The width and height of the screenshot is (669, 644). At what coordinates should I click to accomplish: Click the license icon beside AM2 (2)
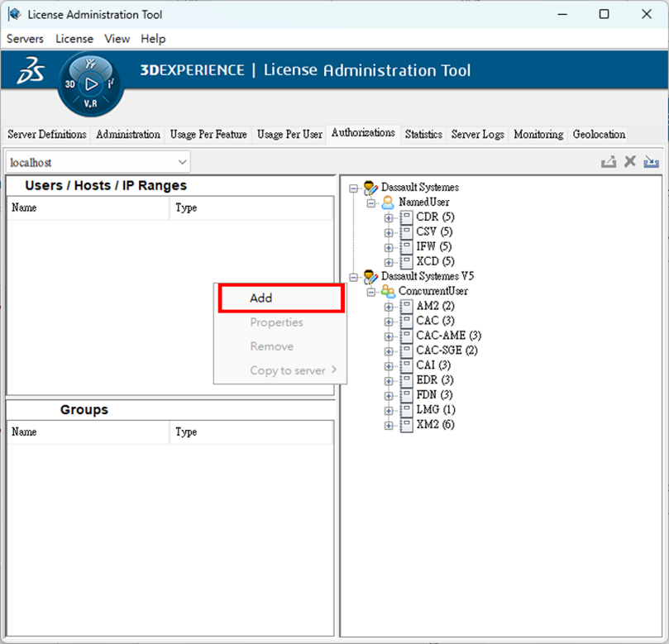[406, 307]
